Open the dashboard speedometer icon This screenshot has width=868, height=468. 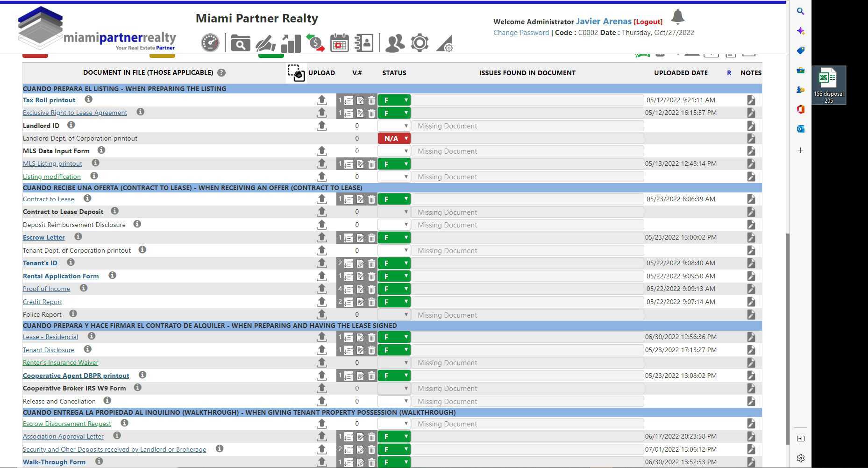pyautogui.click(x=210, y=43)
